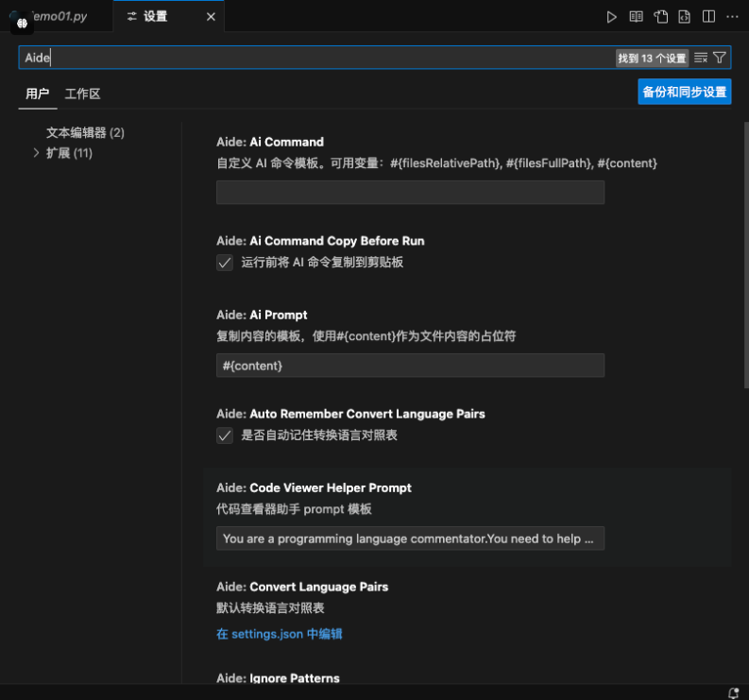Switch to the 工作区 settings scope tab
Image resolution: width=749 pixels, height=700 pixels.
[x=82, y=94]
